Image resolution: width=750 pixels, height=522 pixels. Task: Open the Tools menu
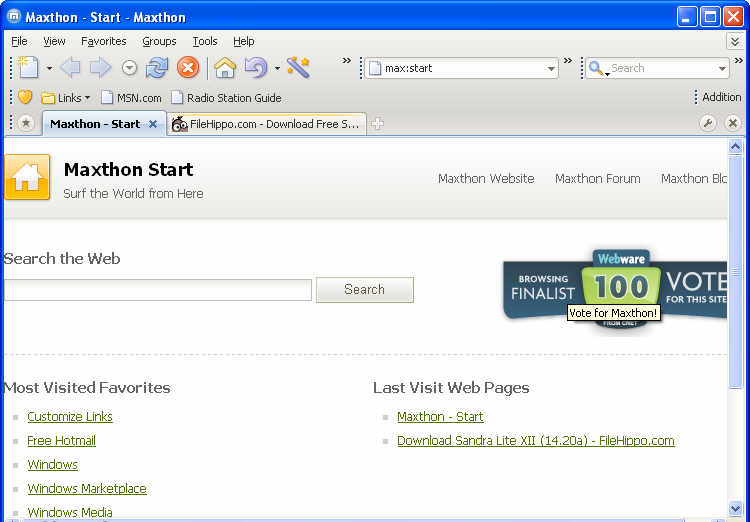click(205, 41)
